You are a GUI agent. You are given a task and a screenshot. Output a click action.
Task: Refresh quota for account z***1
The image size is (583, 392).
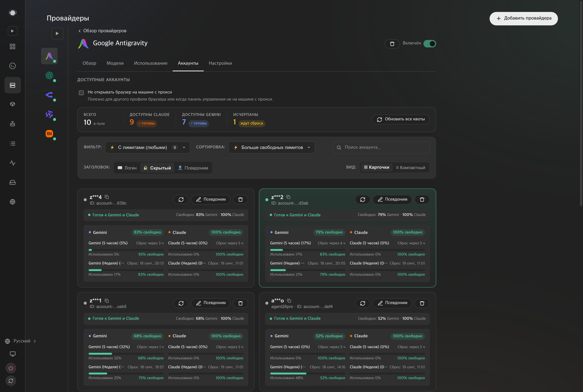181,303
